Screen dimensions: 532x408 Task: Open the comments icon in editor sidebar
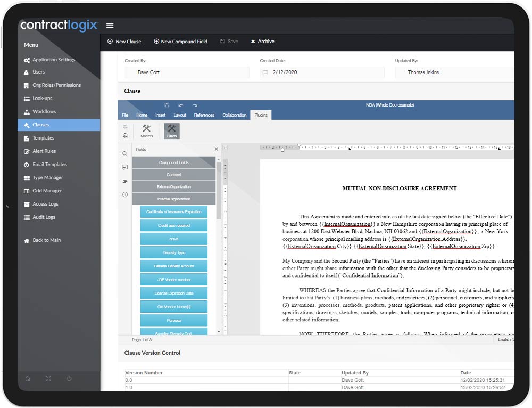[x=125, y=167]
